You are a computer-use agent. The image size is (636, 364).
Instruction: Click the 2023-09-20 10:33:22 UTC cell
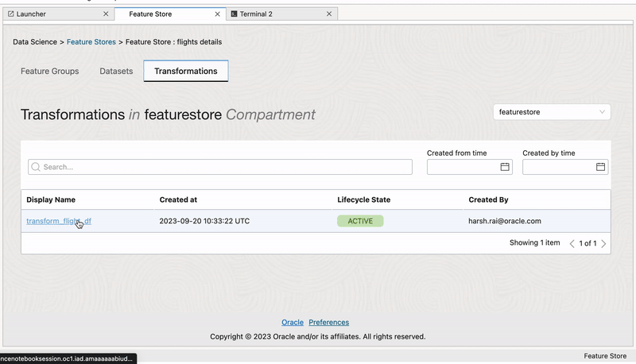click(204, 221)
